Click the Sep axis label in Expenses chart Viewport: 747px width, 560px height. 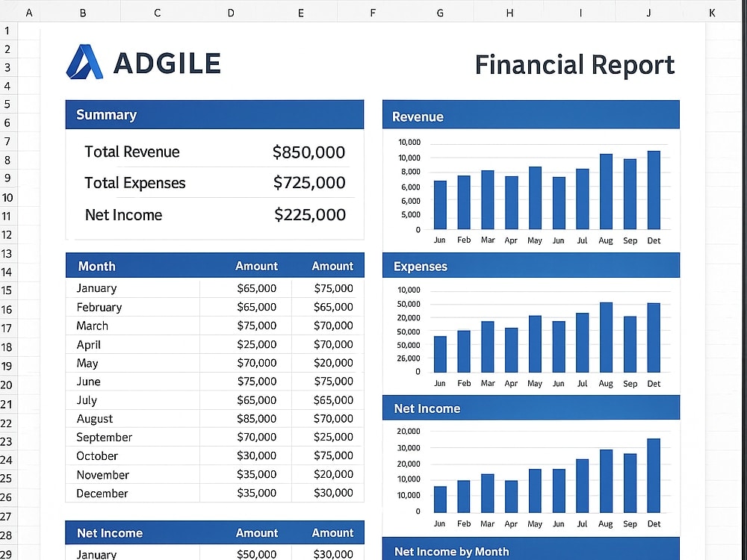[x=630, y=384]
